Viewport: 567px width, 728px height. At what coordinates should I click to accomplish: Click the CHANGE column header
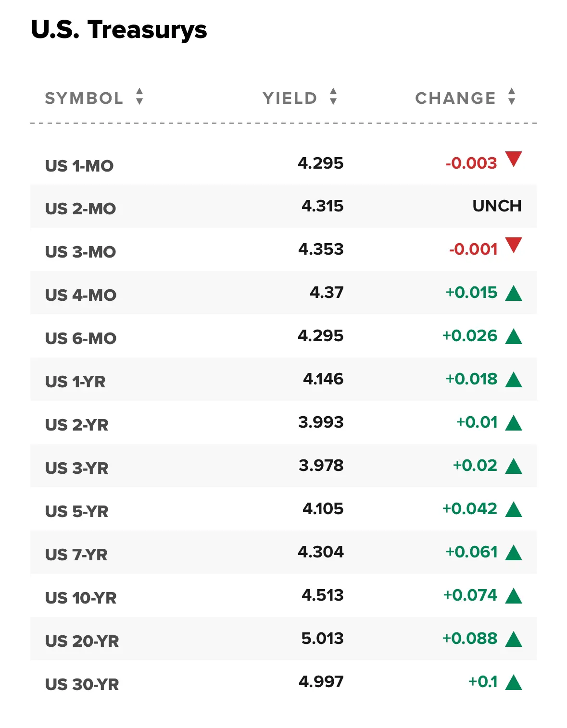click(x=455, y=98)
